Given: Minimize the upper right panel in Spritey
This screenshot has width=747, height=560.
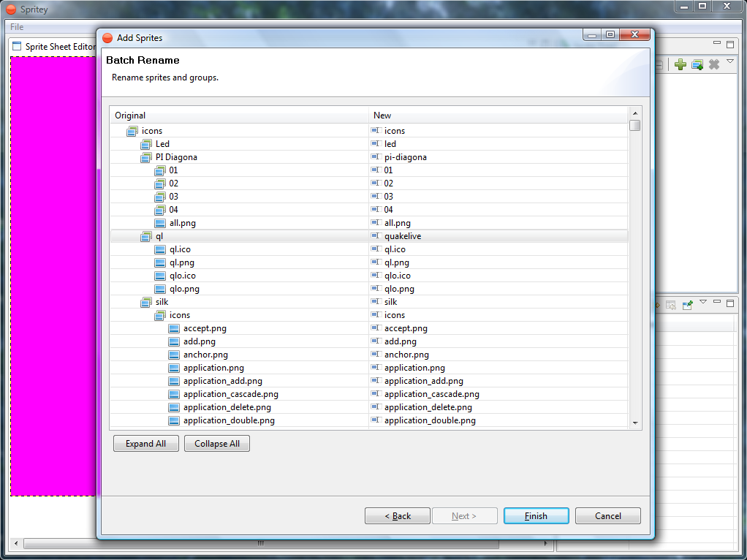Looking at the screenshot, I should [x=716, y=43].
